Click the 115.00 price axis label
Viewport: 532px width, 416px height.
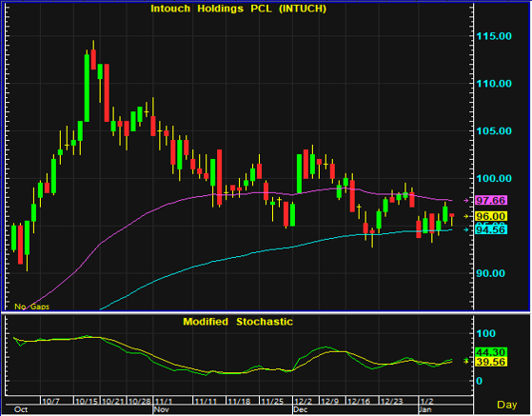pos(494,36)
